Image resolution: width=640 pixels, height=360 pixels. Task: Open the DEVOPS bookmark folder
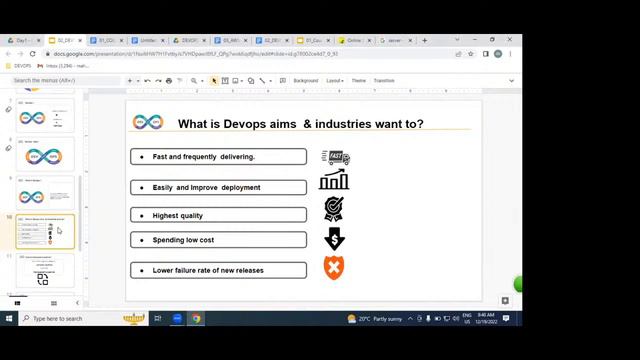19,66
